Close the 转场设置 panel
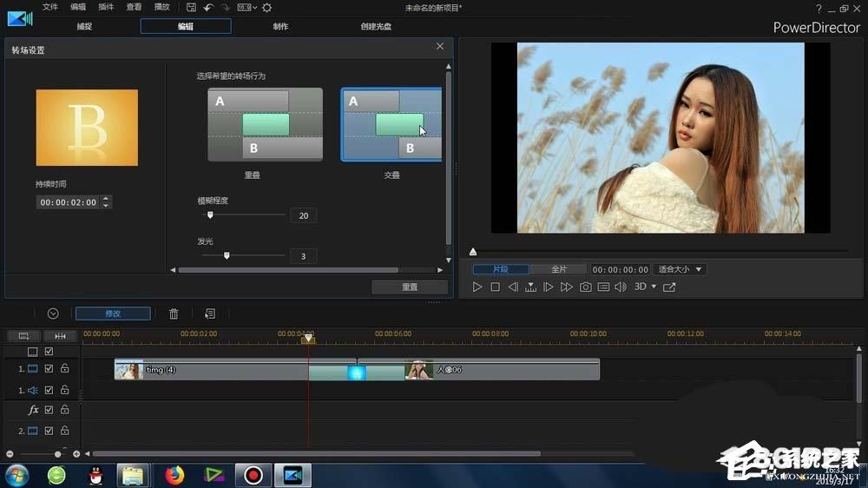The width and height of the screenshot is (868, 488). coord(439,47)
